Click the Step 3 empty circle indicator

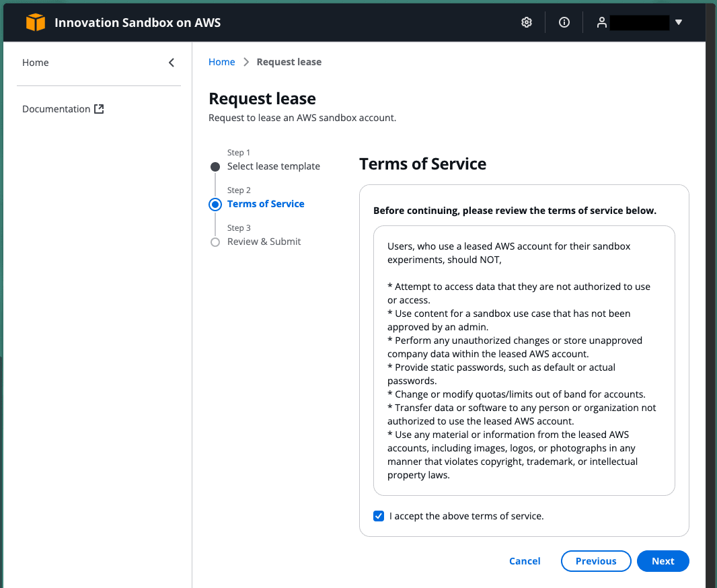[x=215, y=242]
